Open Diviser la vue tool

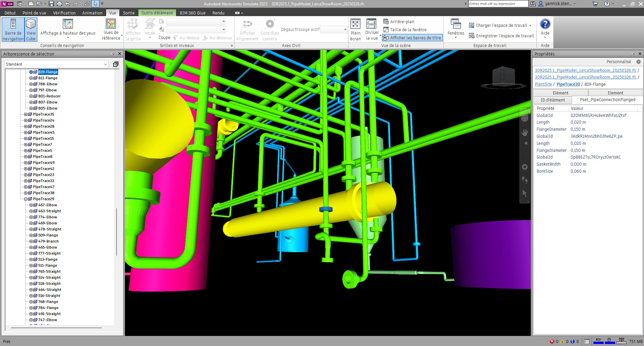tap(372, 29)
